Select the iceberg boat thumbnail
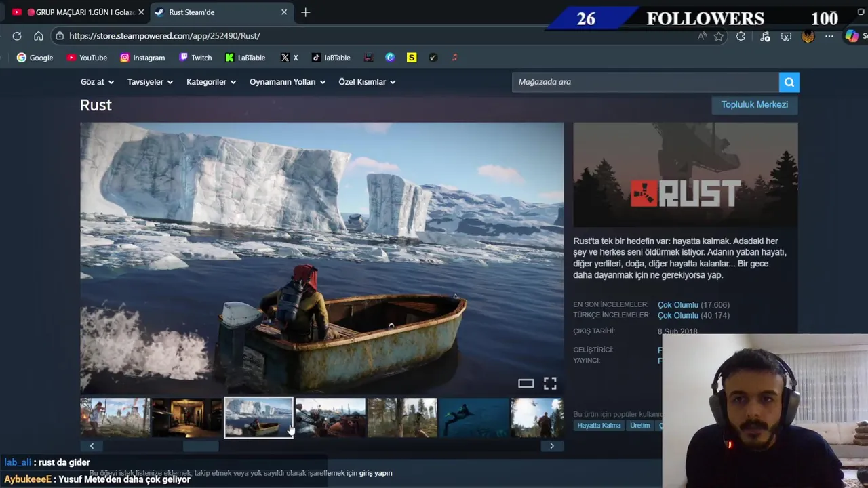 pos(258,418)
